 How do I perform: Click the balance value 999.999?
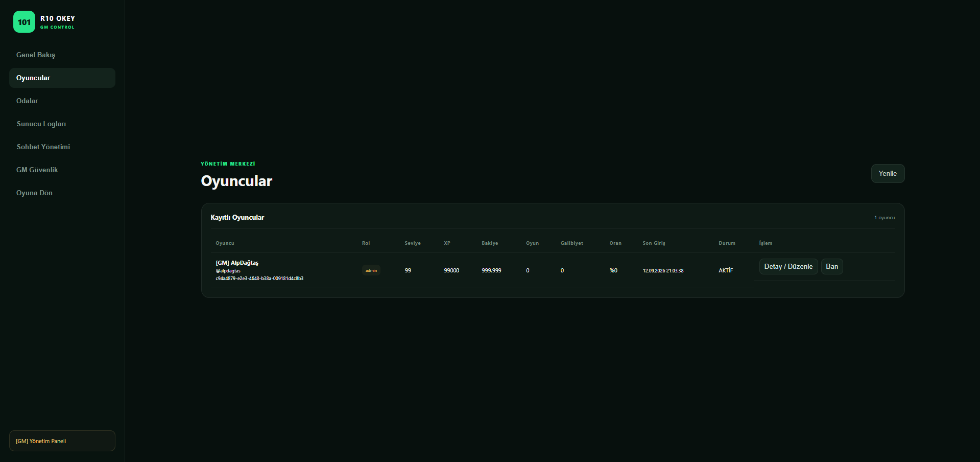491,270
